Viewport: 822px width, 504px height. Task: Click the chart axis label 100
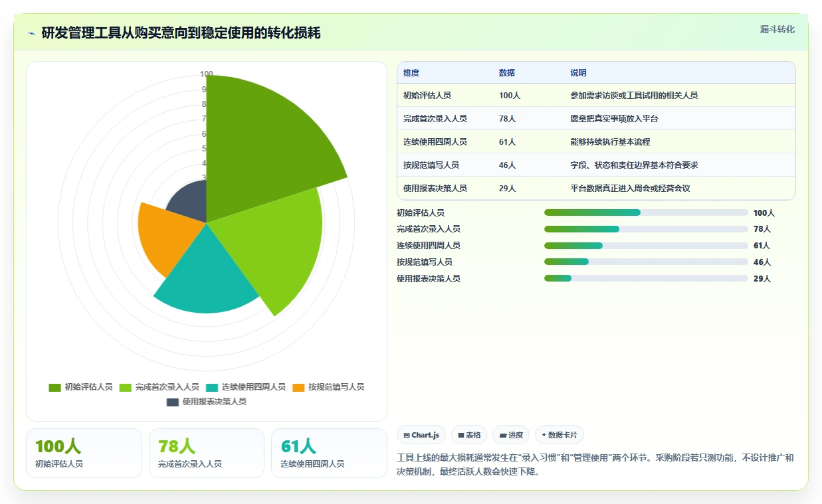click(207, 74)
